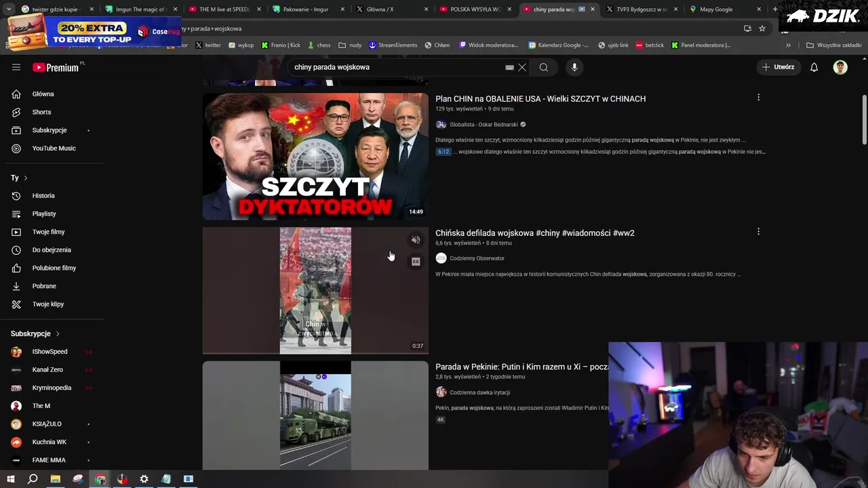Switch to the POLSKA WYSYŁA WOJ tab
The height and width of the screenshot is (488, 868).
[x=475, y=9]
